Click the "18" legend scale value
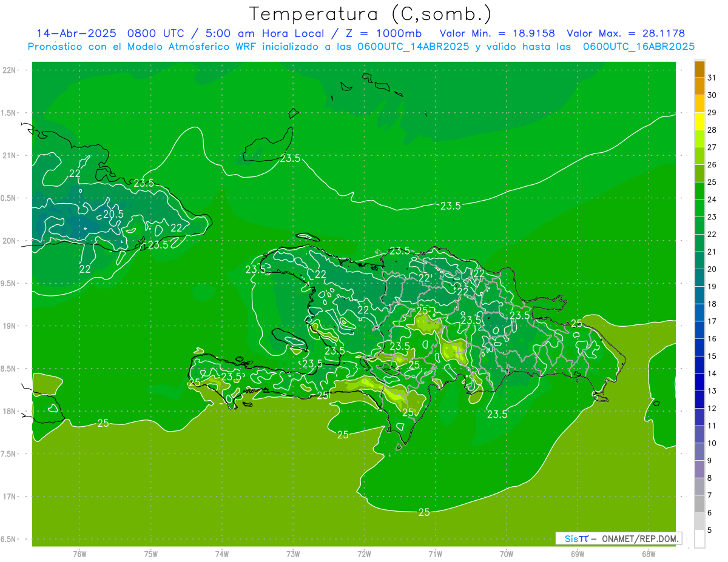This screenshot has width=728, height=562. tap(712, 304)
